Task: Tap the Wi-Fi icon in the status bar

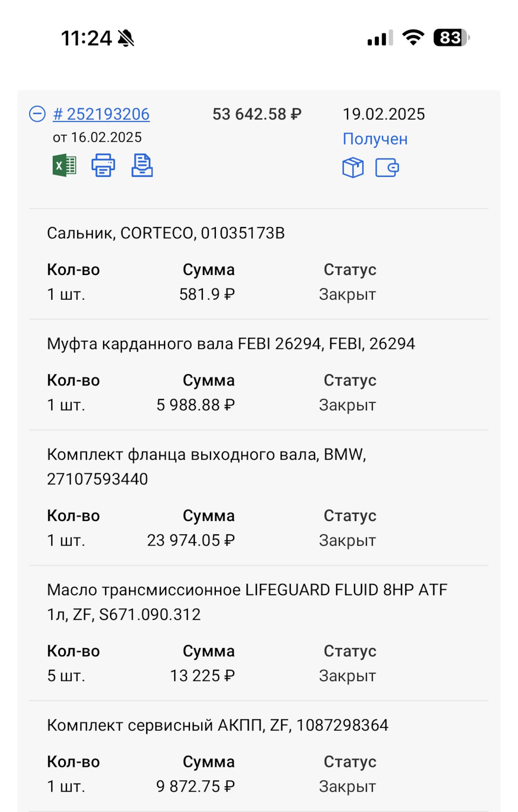Action: tap(413, 38)
